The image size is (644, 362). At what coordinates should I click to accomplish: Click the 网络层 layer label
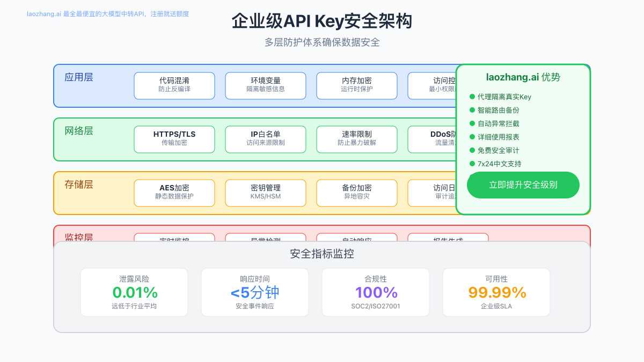coord(79,131)
